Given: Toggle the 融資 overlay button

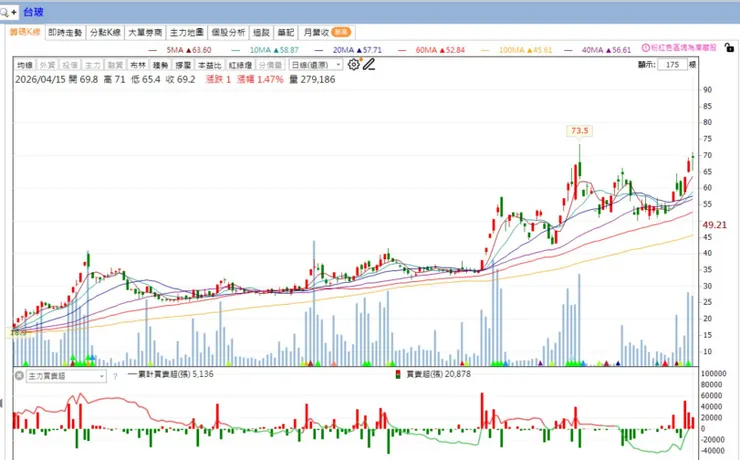Looking at the screenshot, I should [x=115, y=65].
